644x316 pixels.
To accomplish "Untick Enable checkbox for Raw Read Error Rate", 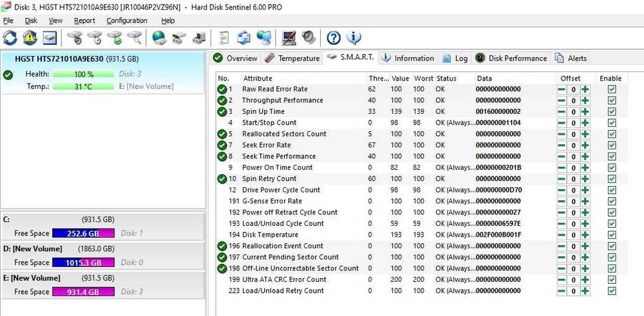I will (x=612, y=89).
